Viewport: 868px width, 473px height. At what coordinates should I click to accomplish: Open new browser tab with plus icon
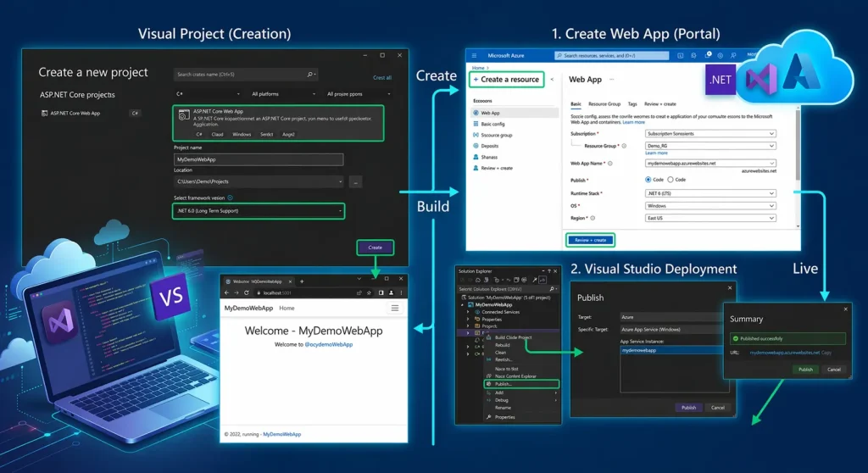point(302,281)
